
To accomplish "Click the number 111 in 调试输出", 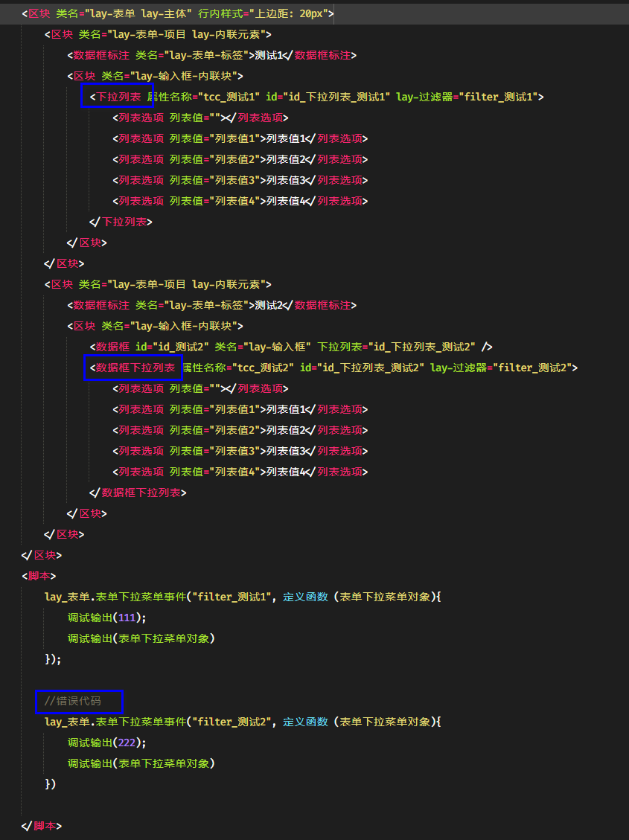I will point(127,618).
